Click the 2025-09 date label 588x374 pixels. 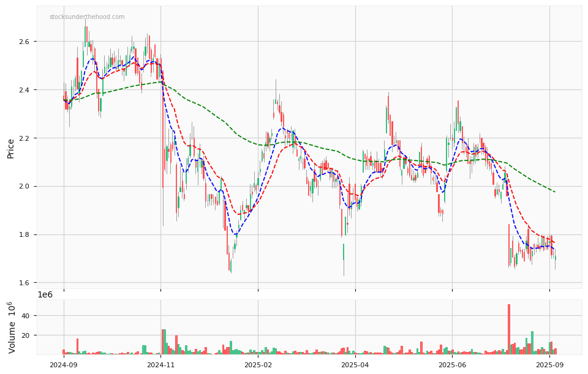pyautogui.click(x=549, y=365)
